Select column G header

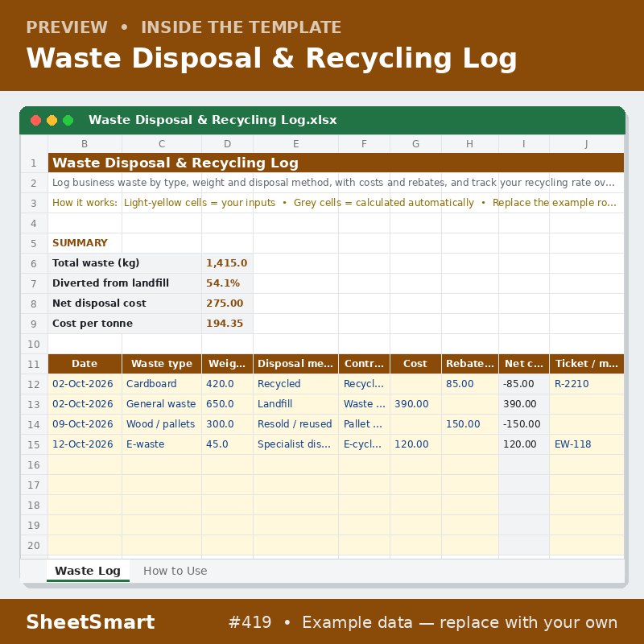[x=415, y=144]
